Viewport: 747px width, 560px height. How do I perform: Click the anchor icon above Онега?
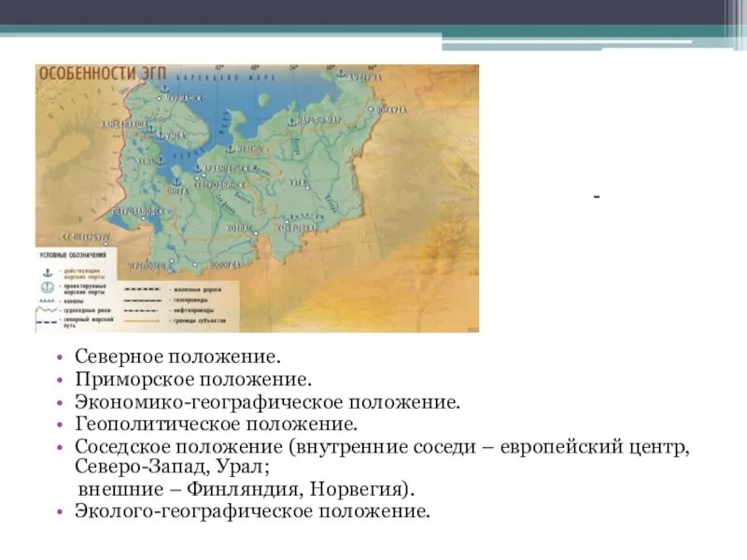(176, 182)
